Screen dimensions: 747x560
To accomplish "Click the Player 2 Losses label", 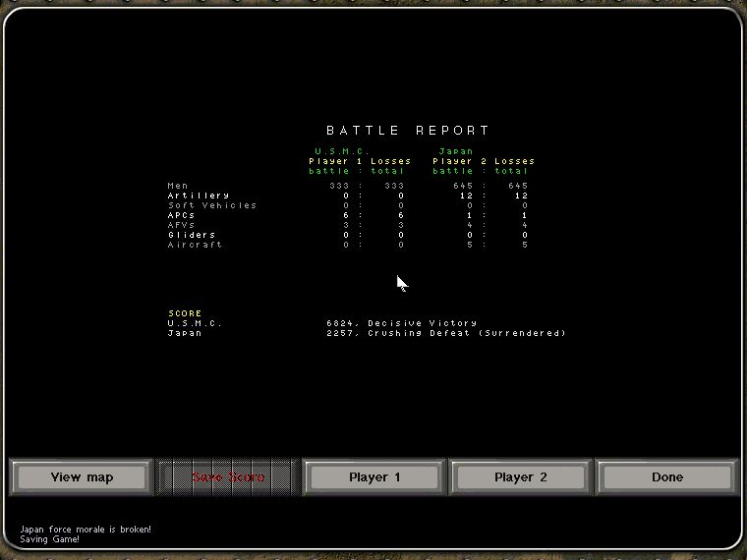I will (x=484, y=161).
